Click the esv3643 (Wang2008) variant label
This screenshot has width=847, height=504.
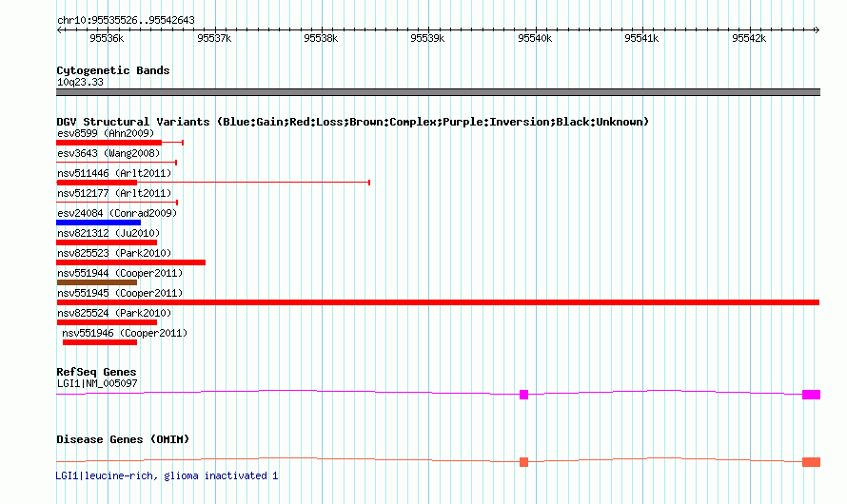coord(108,153)
